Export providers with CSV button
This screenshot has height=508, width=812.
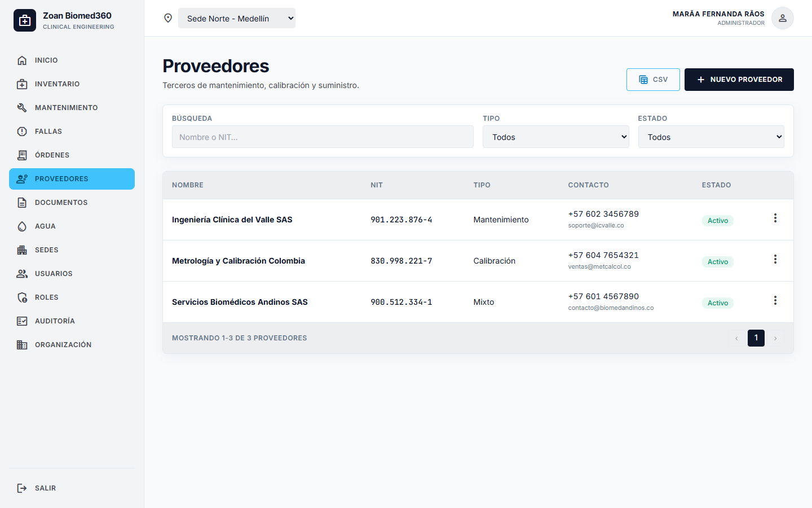(x=653, y=80)
